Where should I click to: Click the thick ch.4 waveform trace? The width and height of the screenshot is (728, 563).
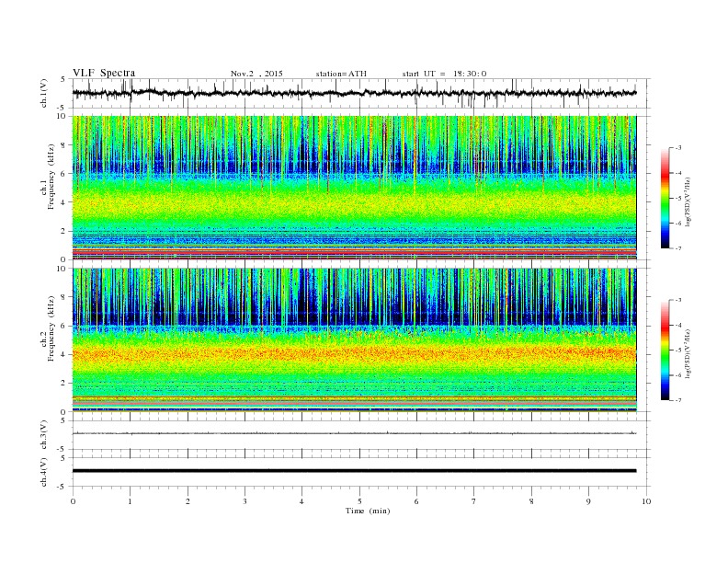point(354,471)
